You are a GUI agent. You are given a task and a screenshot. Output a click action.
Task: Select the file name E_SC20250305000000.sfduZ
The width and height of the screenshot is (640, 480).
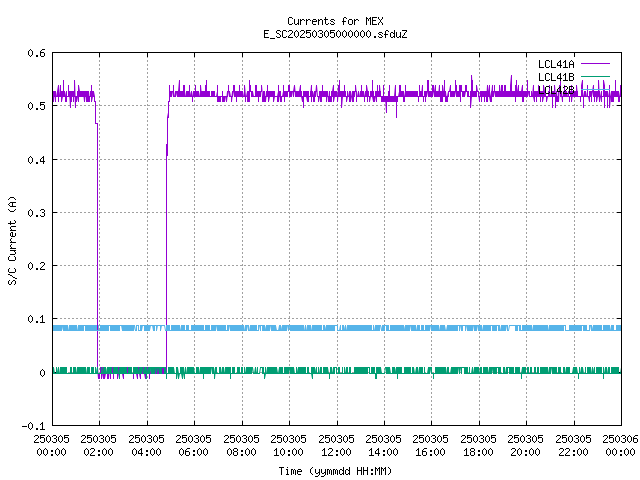coord(335,34)
